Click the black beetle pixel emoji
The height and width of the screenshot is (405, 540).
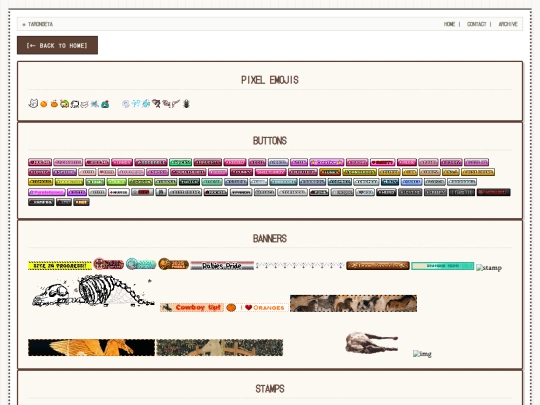coord(186,104)
